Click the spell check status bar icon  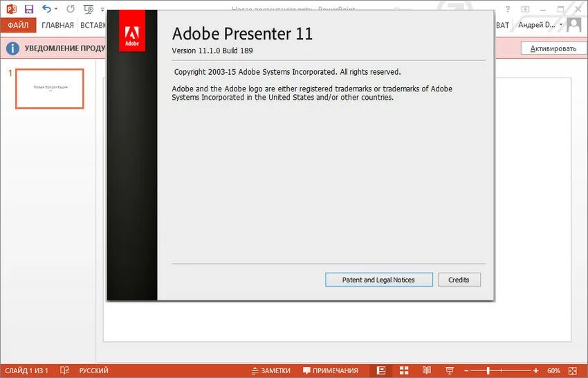pos(64,370)
